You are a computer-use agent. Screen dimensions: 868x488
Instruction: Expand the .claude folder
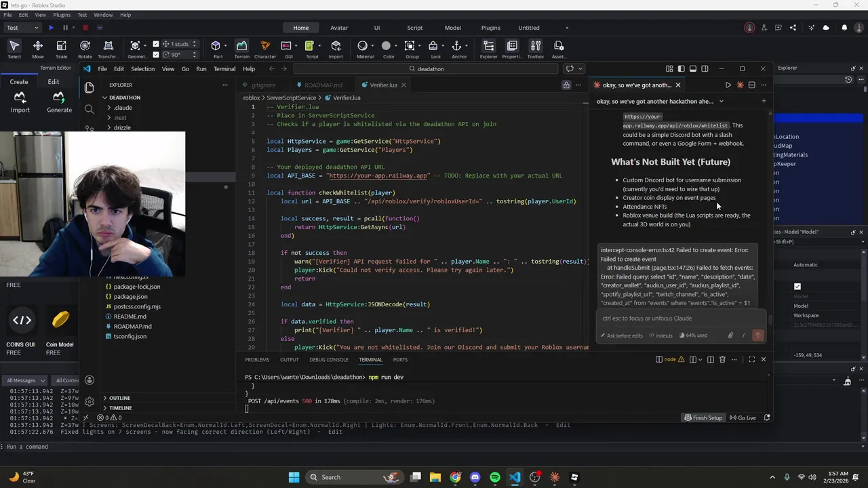123,108
